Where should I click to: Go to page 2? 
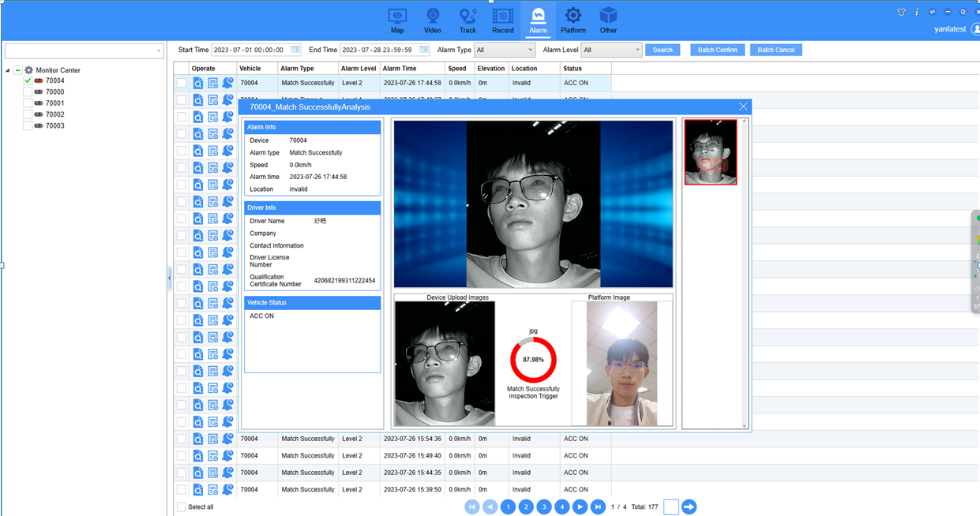[526, 507]
